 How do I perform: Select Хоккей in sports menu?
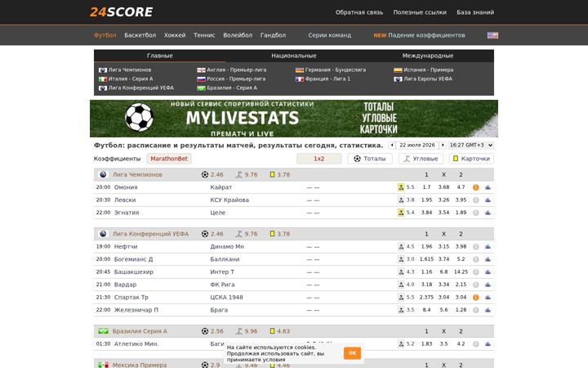tap(175, 35)
